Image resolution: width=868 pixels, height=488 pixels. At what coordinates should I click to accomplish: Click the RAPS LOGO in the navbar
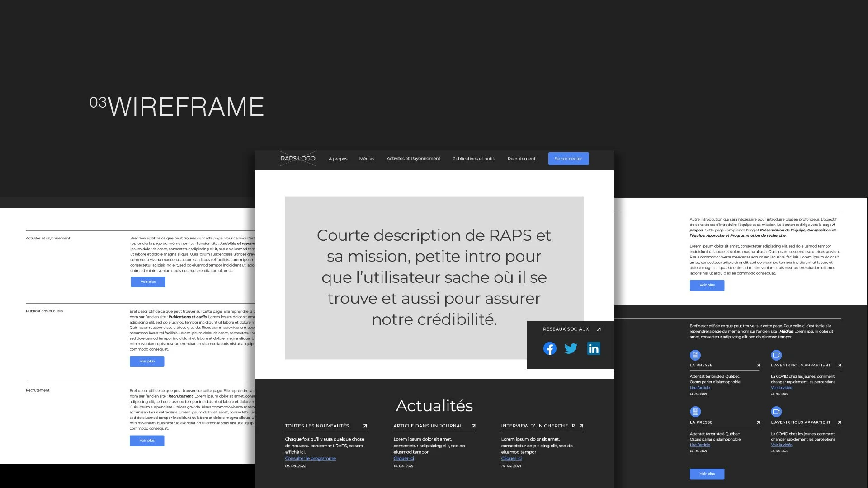(297, 159)
